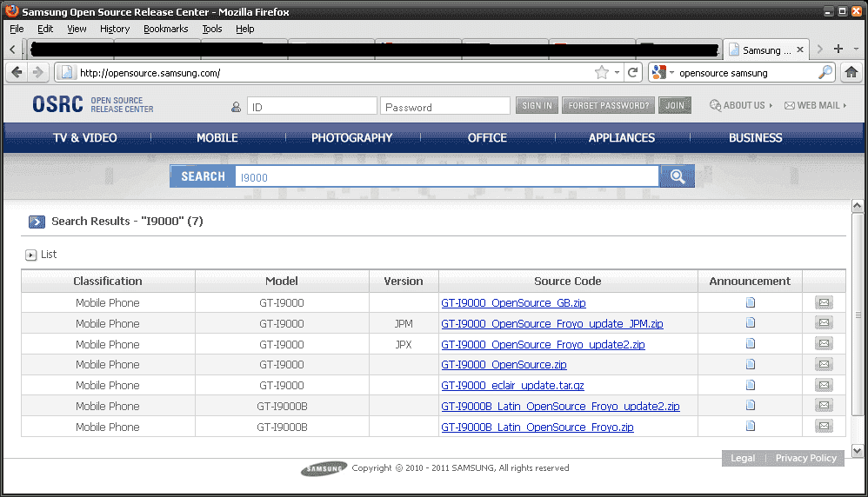Image resolution: width=868 pixels, height=497 pixels.
Task: Open the Help menu
Action: pyautogui.click(x=244, y=29)
